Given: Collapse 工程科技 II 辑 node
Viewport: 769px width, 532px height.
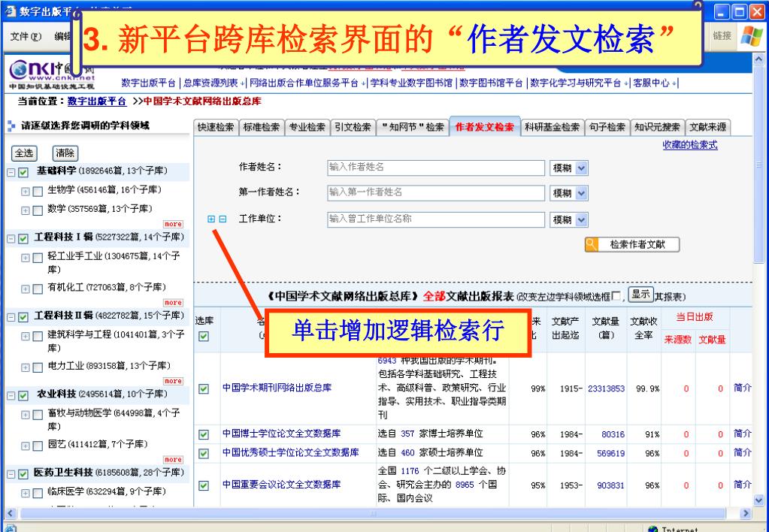Looking at the screenshot, I should [x=11, y=317].
